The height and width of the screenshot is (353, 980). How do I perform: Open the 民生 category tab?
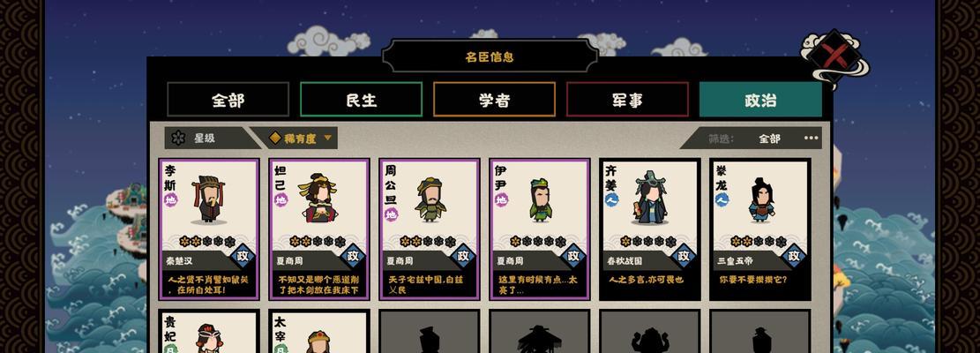click(x=362, y=100)
